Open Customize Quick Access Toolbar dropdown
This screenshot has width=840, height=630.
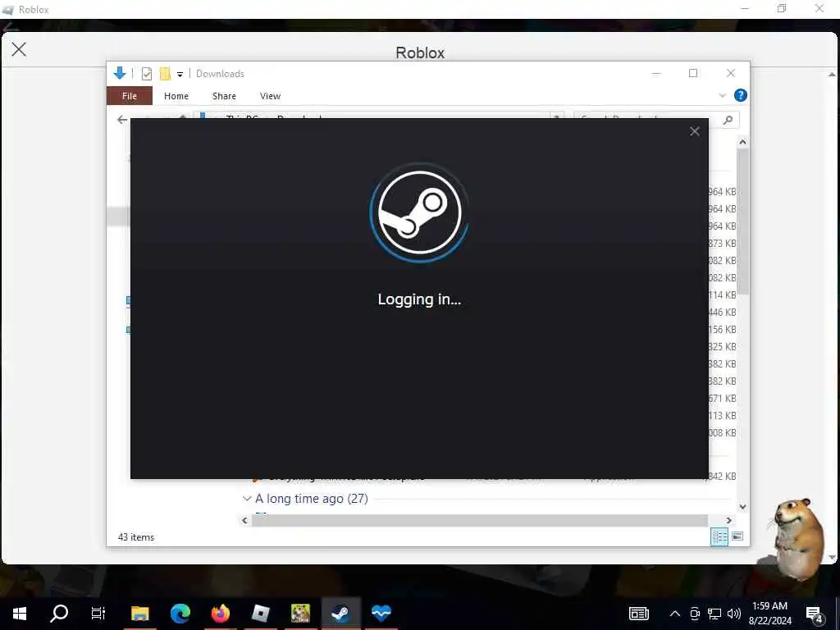point(180,74)
